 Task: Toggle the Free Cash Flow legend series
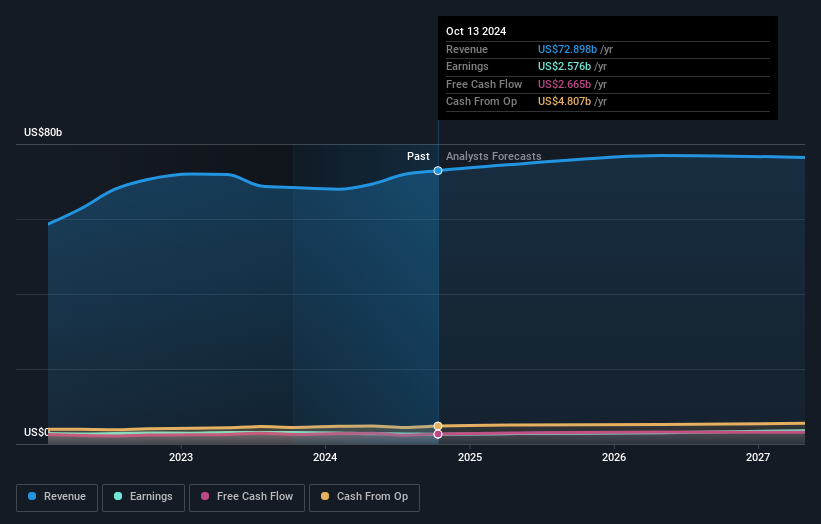click(247, 497)
